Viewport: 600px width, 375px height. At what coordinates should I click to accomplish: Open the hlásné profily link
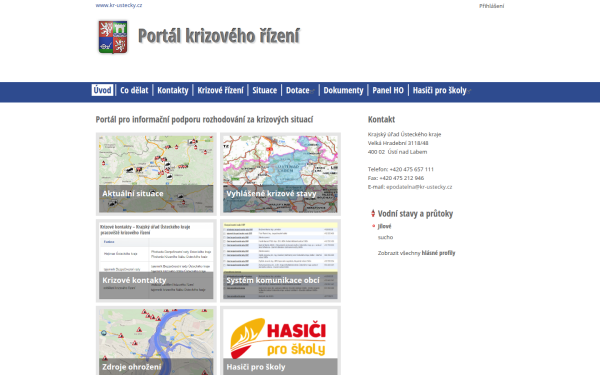(x=438, y=253)
